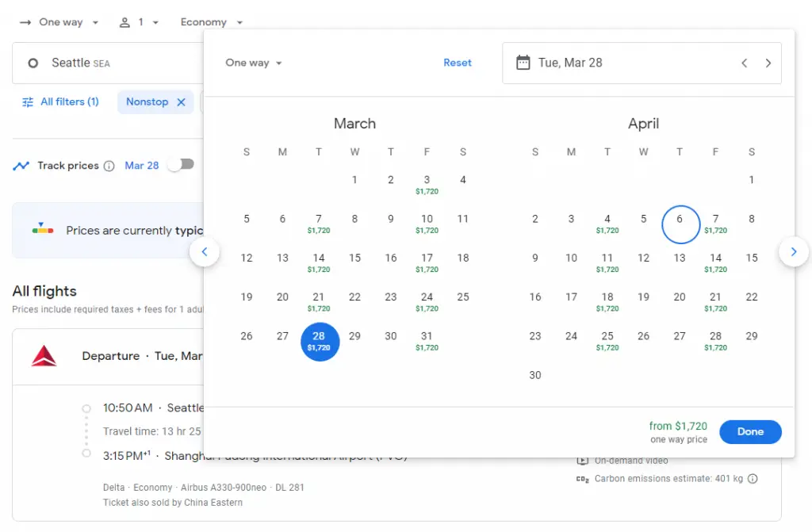Click the calendar icon in date field
812x532 pixels.
(523, 63)
